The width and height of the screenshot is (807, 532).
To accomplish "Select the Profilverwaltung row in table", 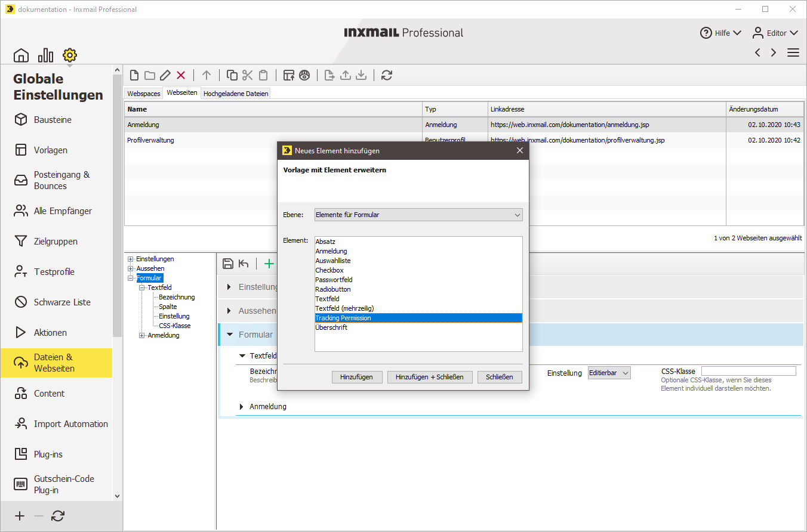I will tap(464, 140).
